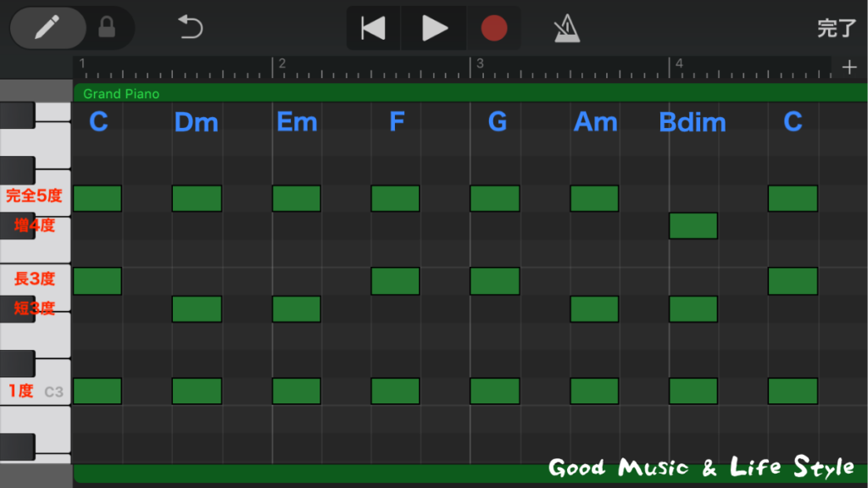The image size is (868, 488).
Task: Select the root note under Bdim
Action: point(693,391)
